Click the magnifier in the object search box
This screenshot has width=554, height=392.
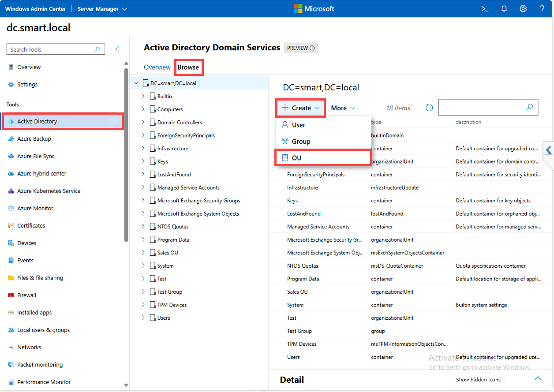(529, 107)
